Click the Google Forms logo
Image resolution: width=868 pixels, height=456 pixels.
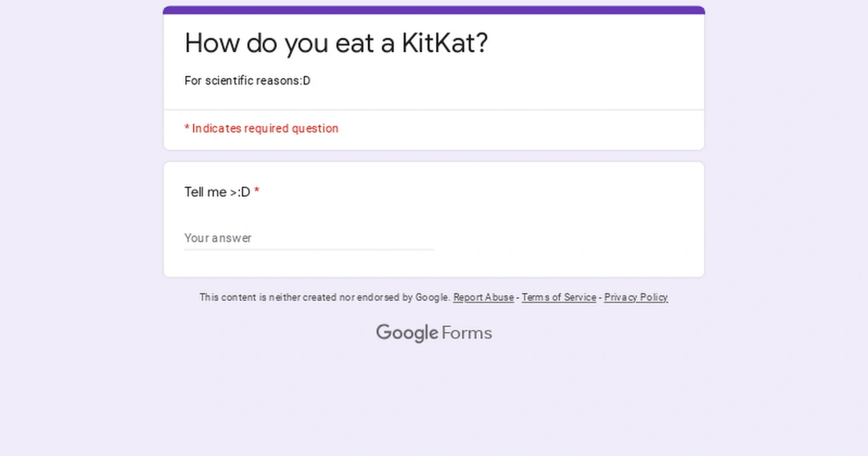(434, 333)
